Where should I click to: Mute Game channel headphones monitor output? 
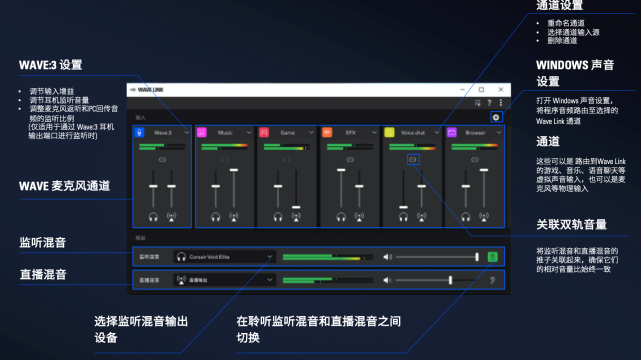point(278,217)
